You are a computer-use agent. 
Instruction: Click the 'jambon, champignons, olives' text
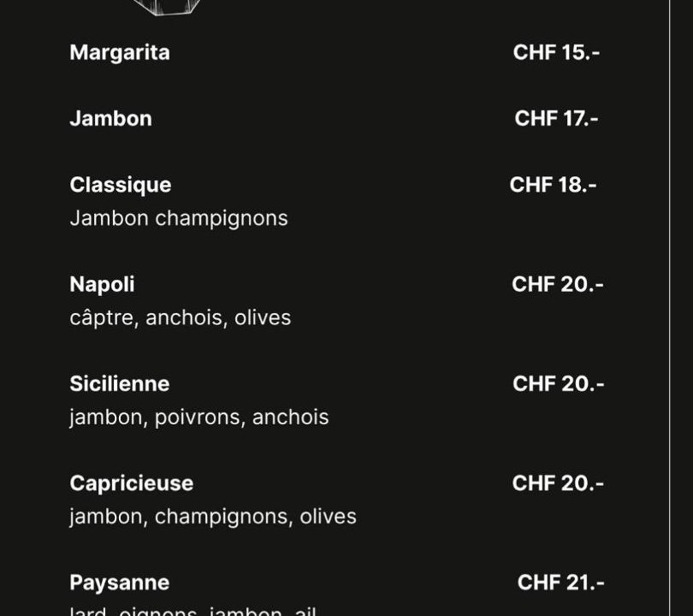[x=213, y=517]
